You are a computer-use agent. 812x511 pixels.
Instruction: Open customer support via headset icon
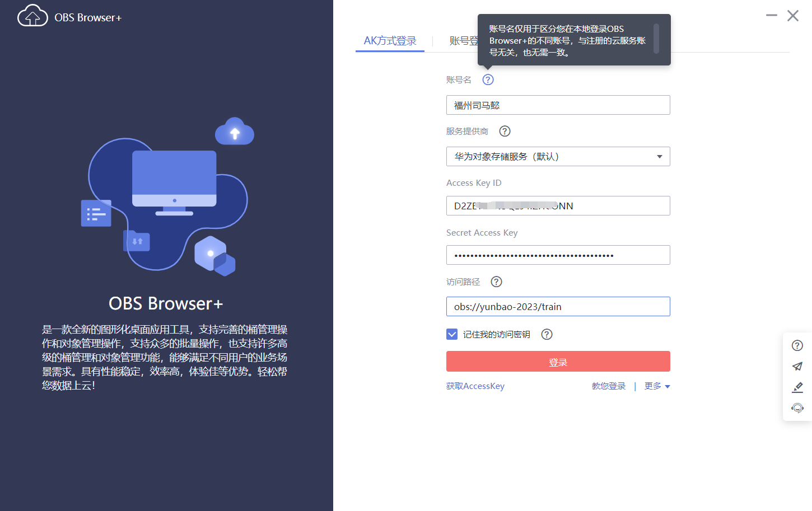tap(797, 408)
